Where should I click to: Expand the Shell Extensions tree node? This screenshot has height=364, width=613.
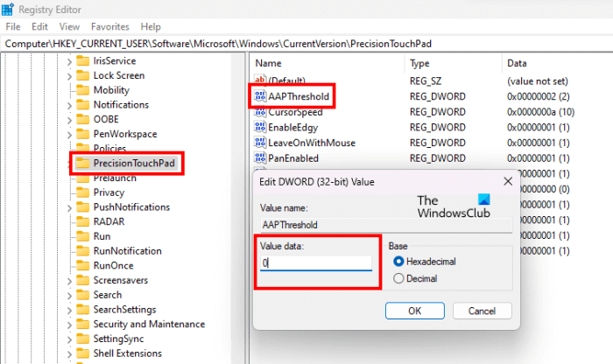[69, 353]
